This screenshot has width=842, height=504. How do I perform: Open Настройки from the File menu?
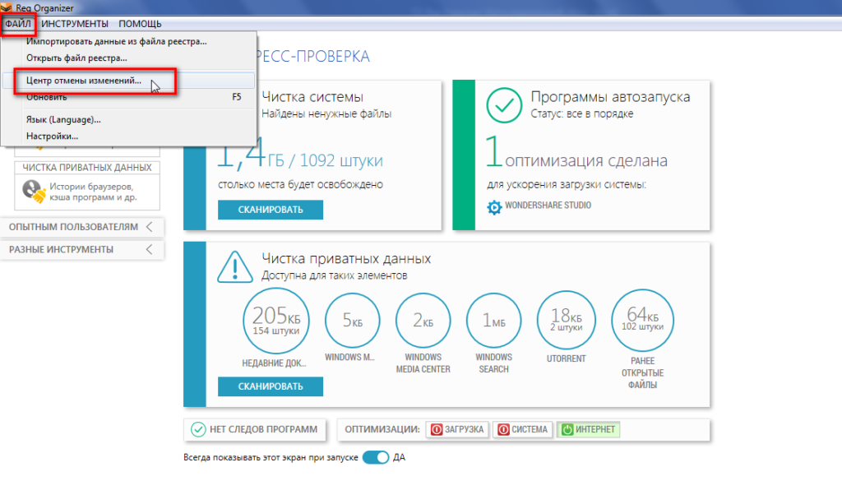click(x=52, y=136)
